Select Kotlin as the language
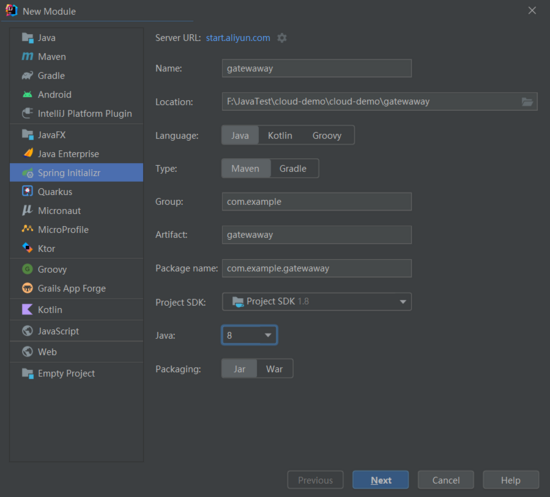 pos(280,135)
